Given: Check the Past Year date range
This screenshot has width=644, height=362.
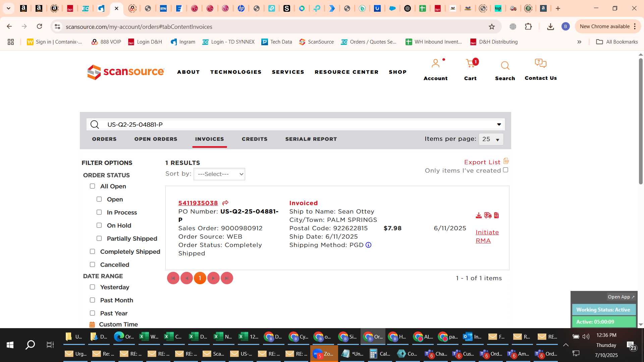Looking at the screenshot, I should tap(92, 313).
